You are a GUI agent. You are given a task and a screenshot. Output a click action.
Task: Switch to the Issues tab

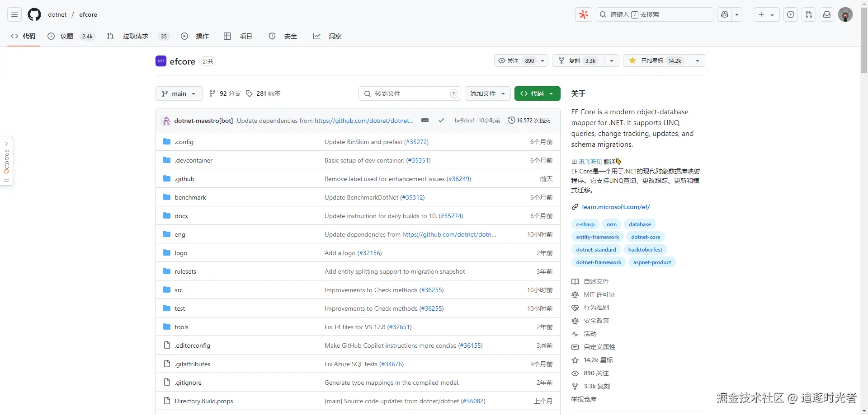point(71,36)
